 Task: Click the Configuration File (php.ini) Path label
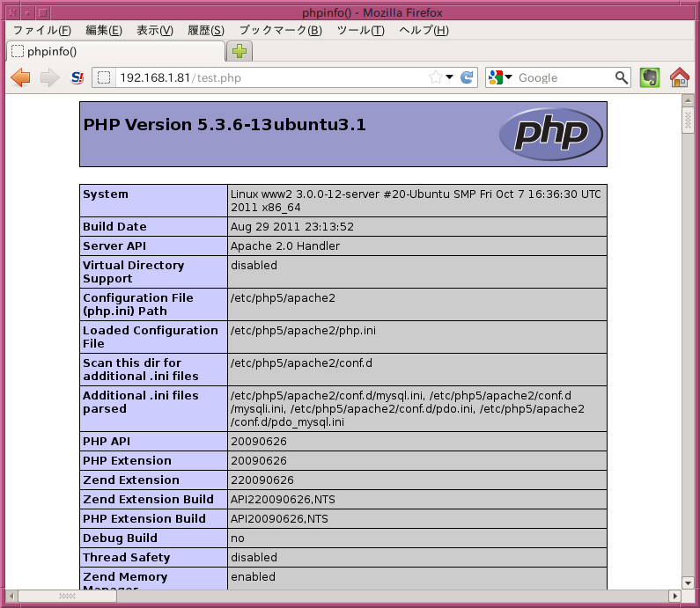coord(138,304)
